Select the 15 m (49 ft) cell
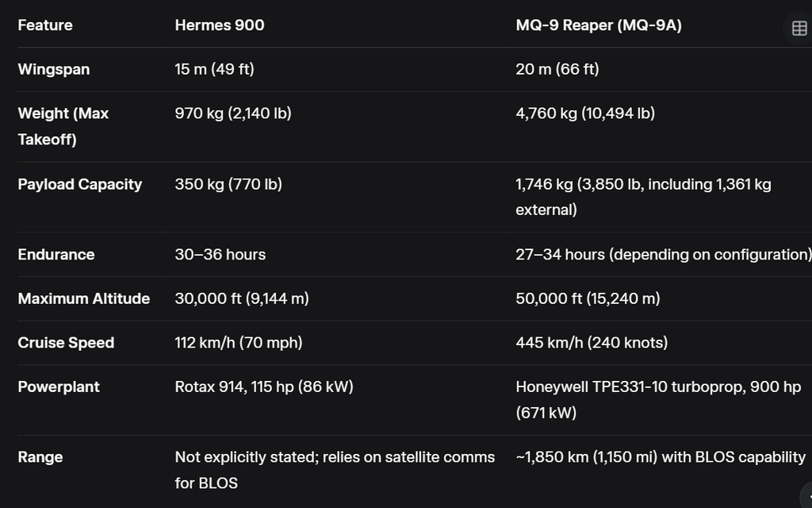 pos(214,70)
